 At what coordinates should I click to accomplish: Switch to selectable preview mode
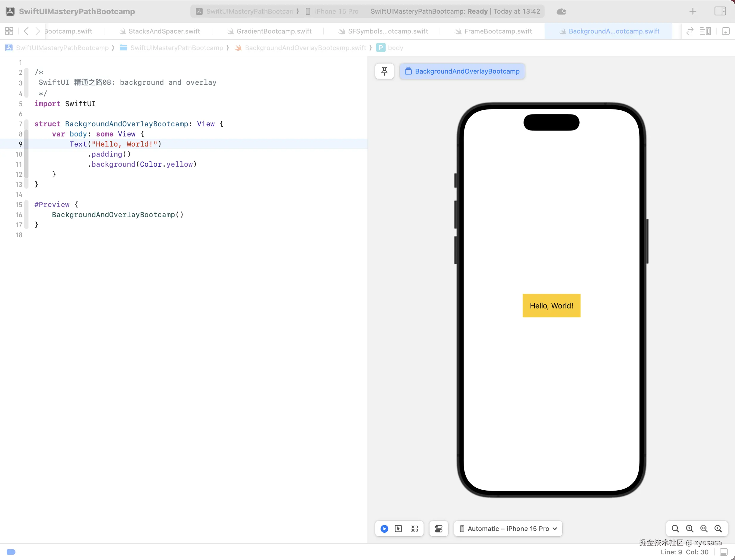pyautogui.click(x=398, y=529)
